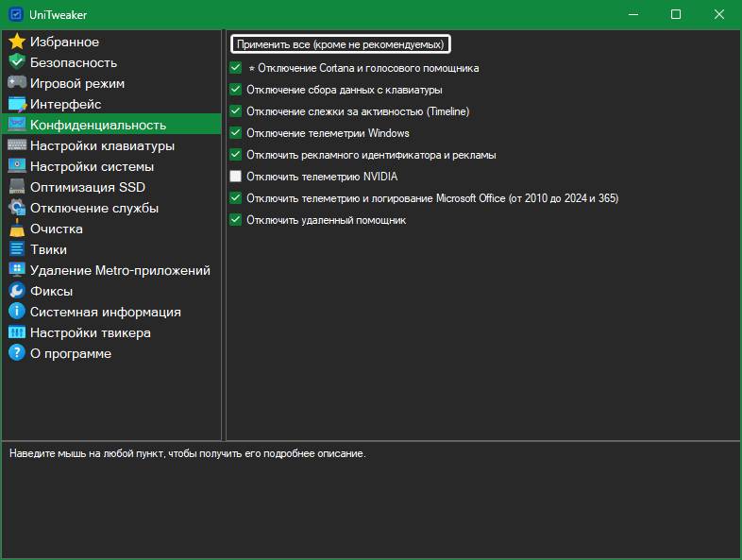Open the Твики section in sidebar
The height and width of the screenshot is (560, 742).
[49, 249]
